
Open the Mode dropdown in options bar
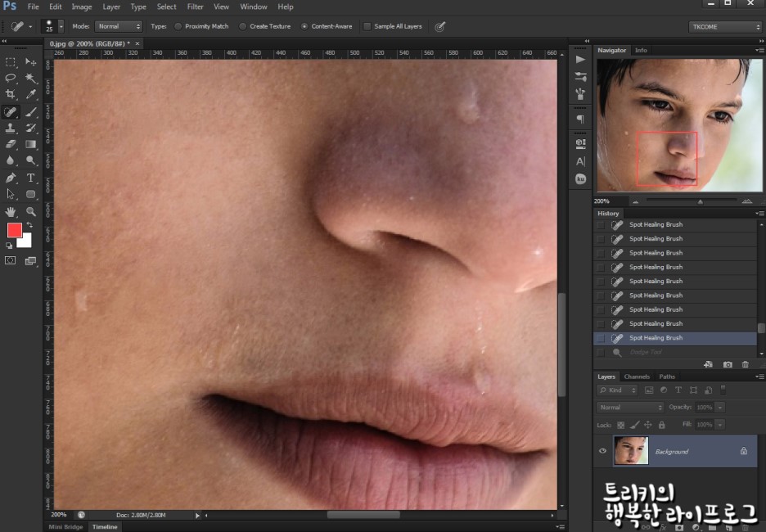point(119,26)
